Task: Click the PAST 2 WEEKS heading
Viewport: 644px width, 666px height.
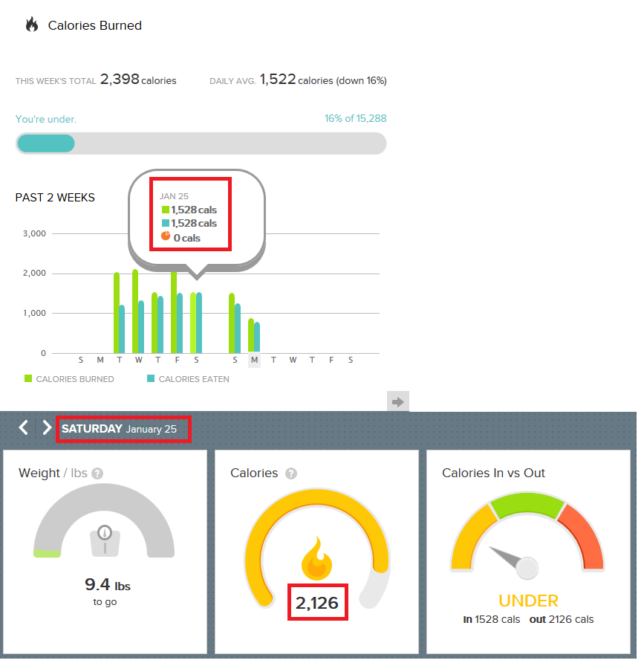Action: (55, 198)
